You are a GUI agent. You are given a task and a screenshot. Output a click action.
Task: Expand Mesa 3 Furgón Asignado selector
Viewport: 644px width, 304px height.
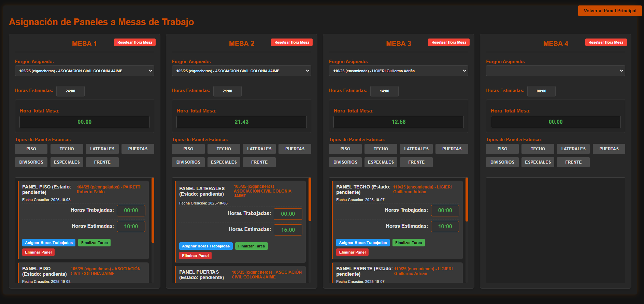tap(398, 71)
